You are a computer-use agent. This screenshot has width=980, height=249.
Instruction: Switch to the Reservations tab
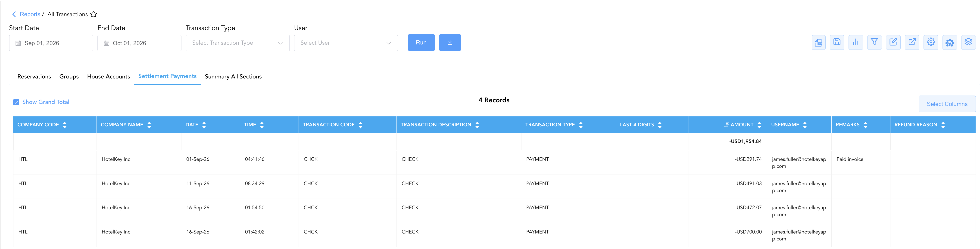point(34,76)
